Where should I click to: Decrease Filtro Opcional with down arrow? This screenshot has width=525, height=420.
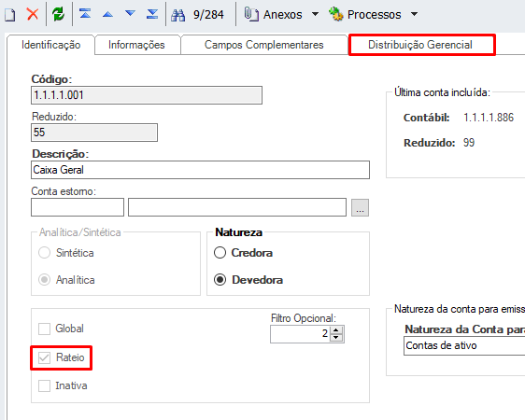coord(336,338)
